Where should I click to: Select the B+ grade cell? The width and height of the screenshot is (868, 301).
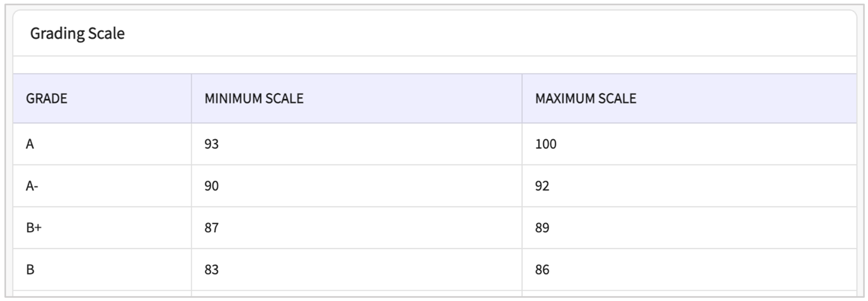pyautogui.click(x=34, y=228)
